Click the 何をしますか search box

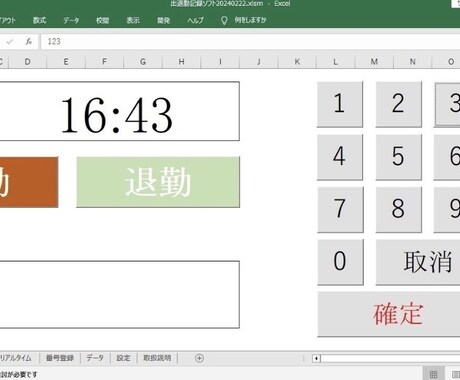click(250, 20)
